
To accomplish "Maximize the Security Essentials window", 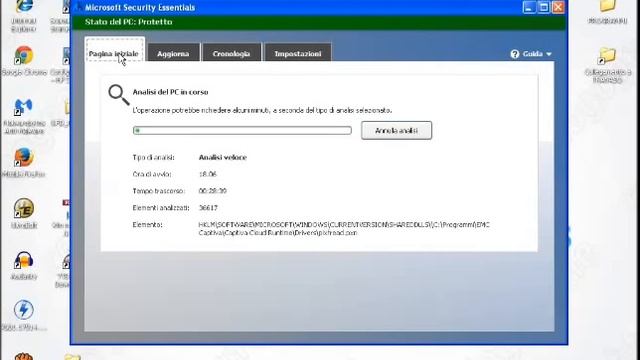I will [544, 7].
